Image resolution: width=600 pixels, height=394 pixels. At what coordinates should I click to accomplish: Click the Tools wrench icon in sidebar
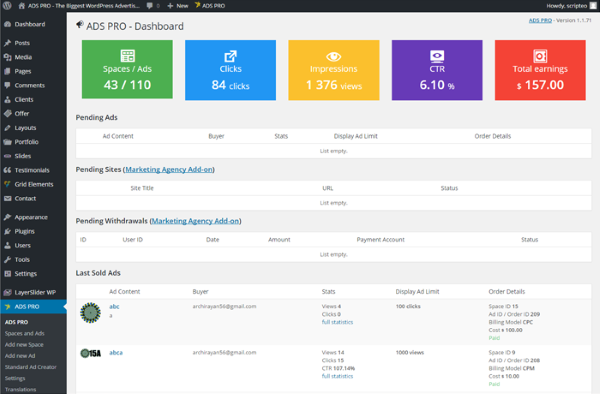7,260
